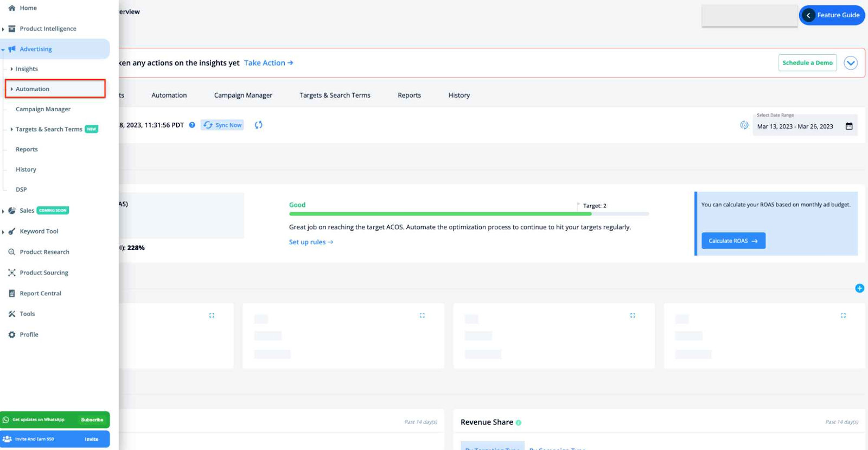Image resolution: width=868 pixels, height=450 pixels.
Task: Expand the Automation submenu in sidebar
Action: [x=12, y=89]
